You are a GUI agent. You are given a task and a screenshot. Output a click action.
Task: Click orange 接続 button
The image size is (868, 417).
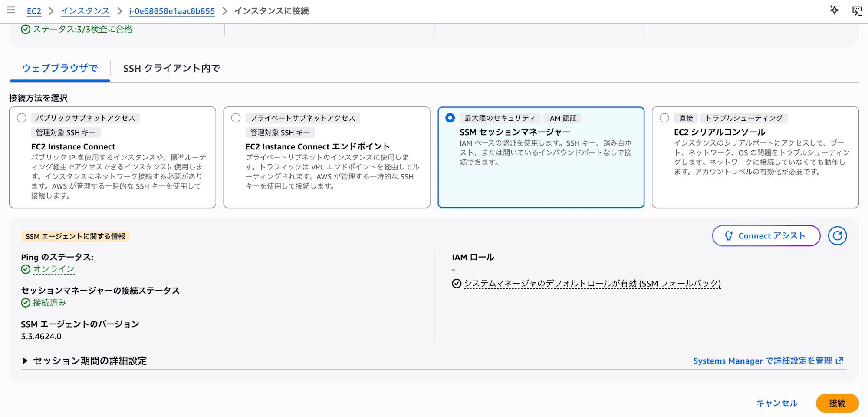837,403
